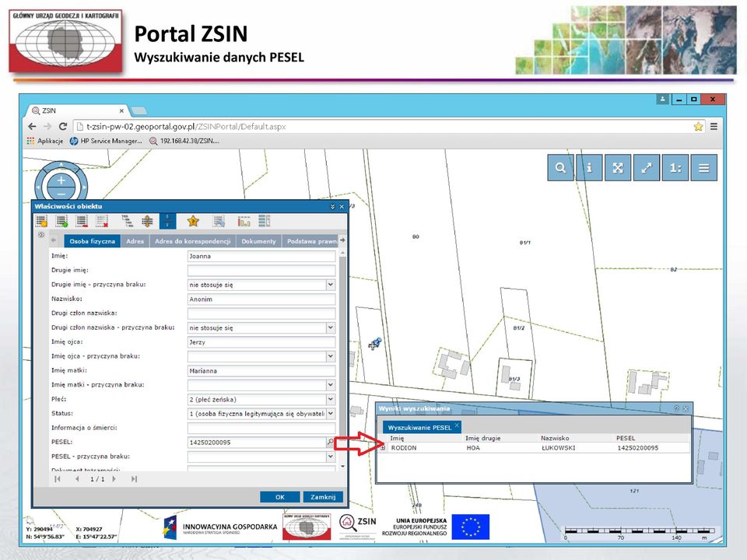
Task: Click the delete list icon with red X
Action: (101, 221)
